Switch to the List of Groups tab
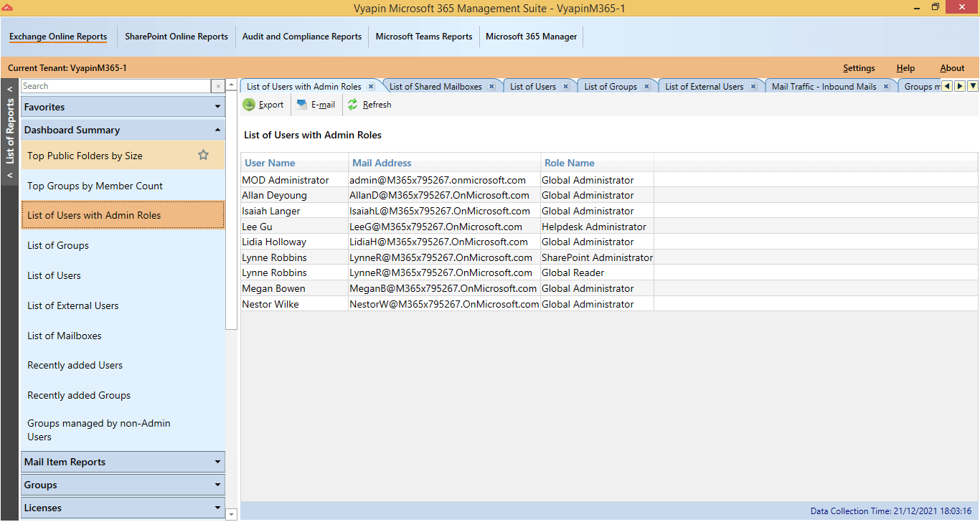Screen dimensions: 980x522 coord(611,87)
